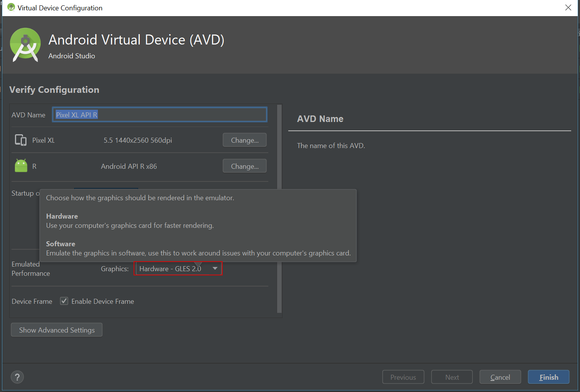580x392 pixels.
Task: Click the Finish button
Action: click(x=549, y=377)
